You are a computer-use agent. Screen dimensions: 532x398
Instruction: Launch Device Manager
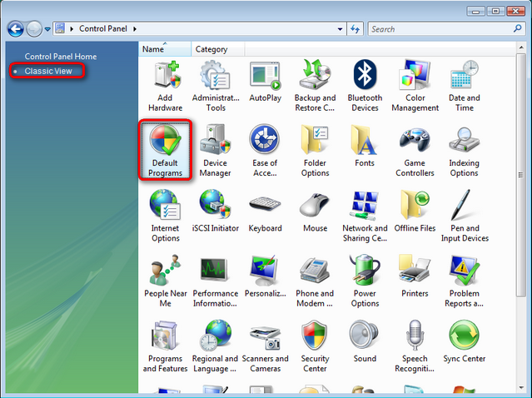[216, 151]
